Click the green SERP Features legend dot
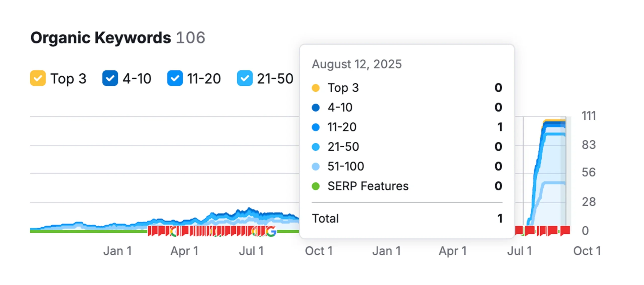The height and width of the screenshot is (285, 644). (x=315, y=186)
